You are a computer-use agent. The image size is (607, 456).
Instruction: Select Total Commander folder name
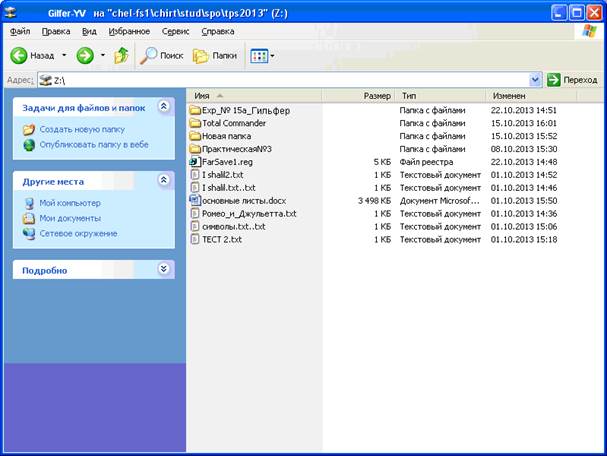[x=234, y=123]
